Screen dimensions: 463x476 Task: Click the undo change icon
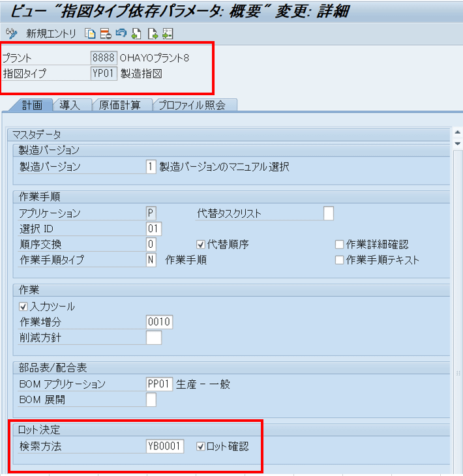[x=121, y=33]
